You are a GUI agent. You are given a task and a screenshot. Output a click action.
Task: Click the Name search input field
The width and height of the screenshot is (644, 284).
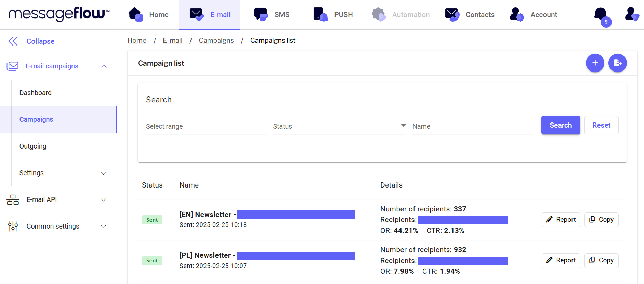[472, 126]
